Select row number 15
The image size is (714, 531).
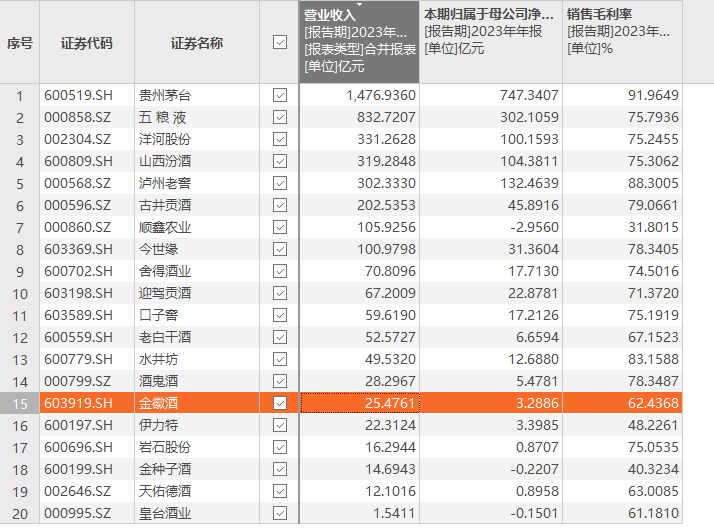(x=20, y=403)
